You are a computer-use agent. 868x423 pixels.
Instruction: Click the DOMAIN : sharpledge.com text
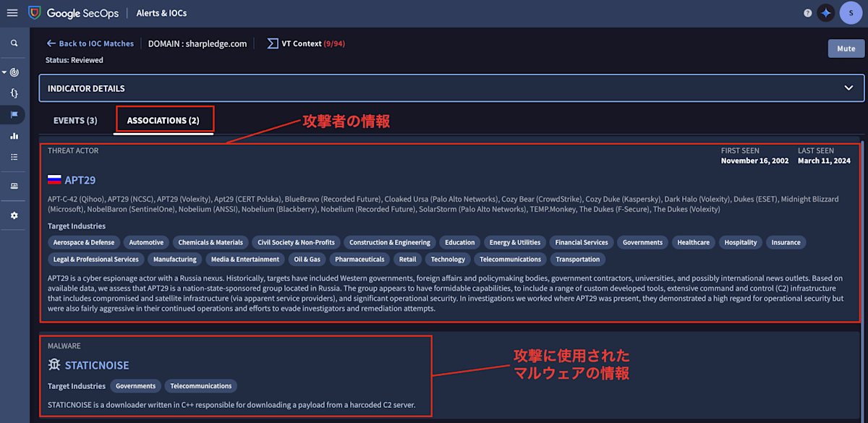pyautogui.click(x=197, y=43)
